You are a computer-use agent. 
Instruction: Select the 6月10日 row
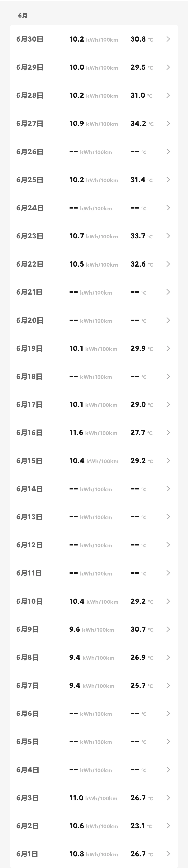click(94, 601)
